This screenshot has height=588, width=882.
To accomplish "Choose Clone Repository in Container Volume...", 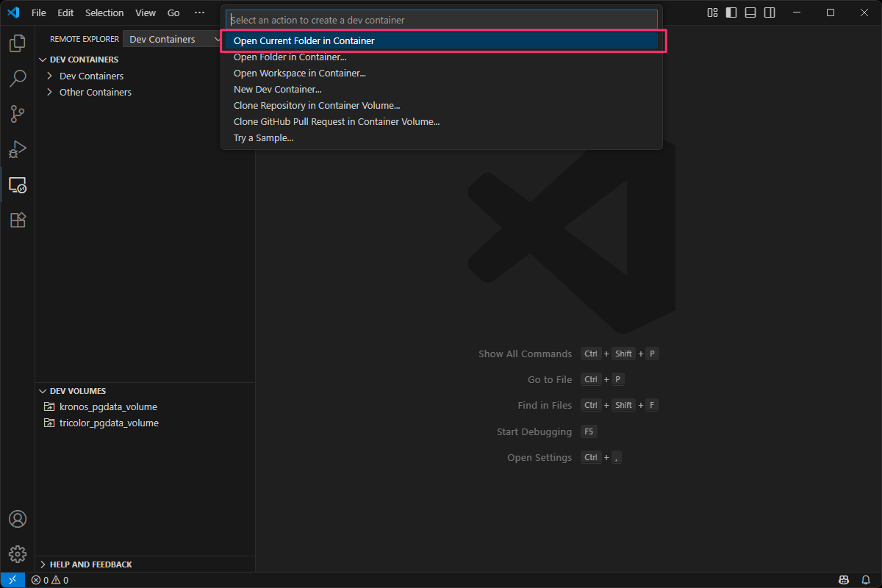I will point(442,105).
